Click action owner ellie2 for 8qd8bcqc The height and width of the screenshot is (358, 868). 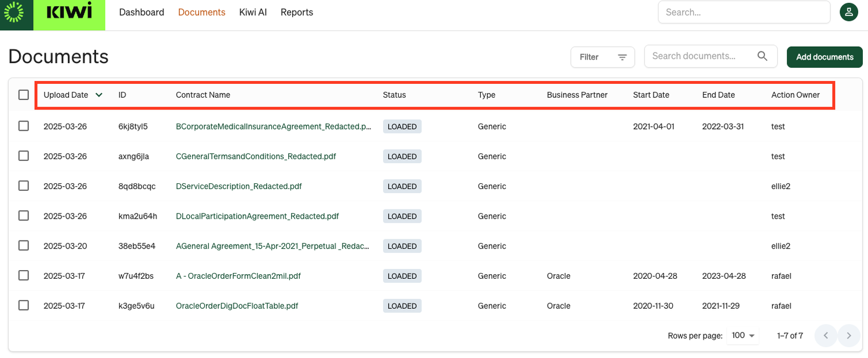781,186
